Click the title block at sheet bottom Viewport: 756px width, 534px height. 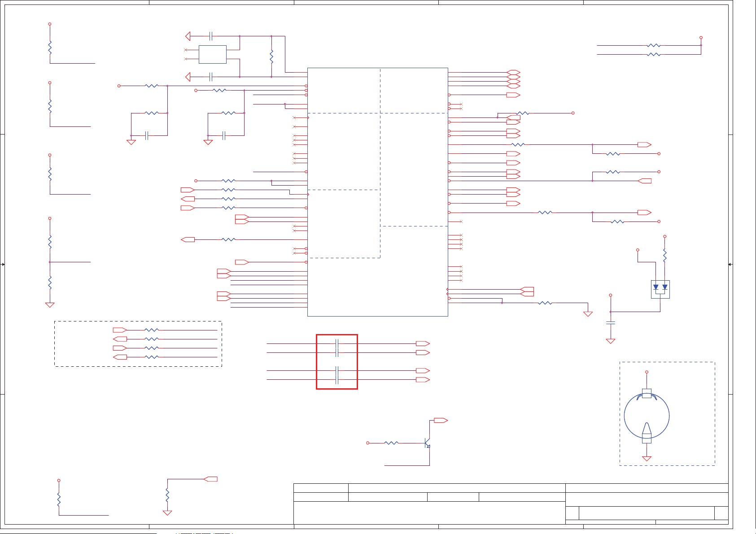click(511, 504)
